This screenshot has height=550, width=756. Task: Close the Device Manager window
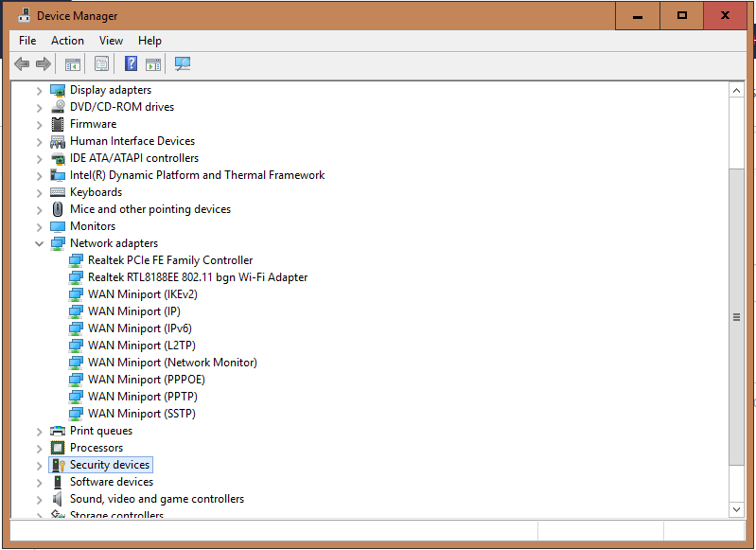725,16
